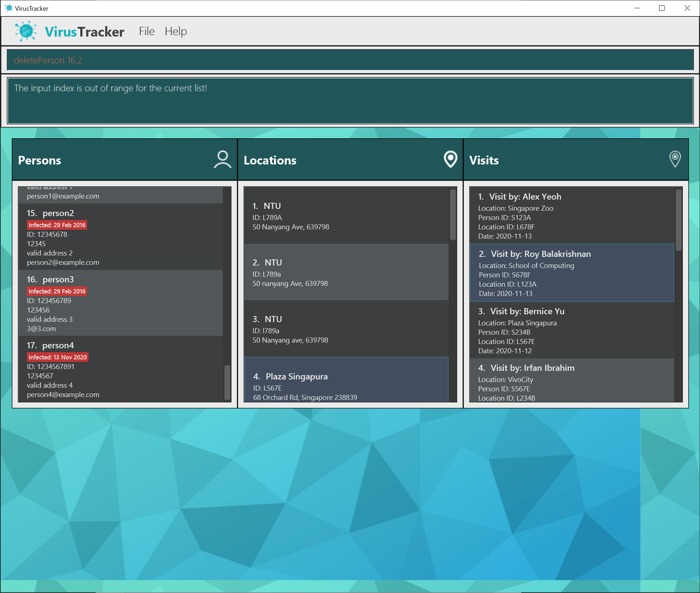Click person4's Infected 13 Nov 2020 badge

(58, 357)
